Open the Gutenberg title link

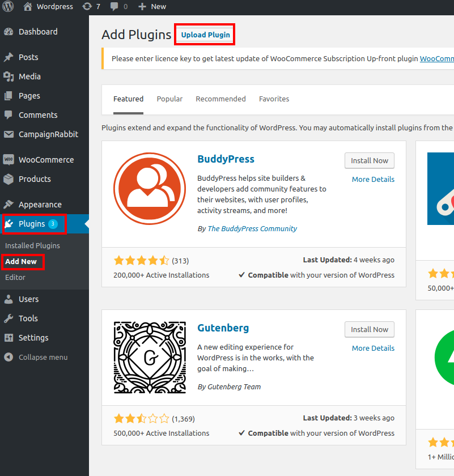pyautogui.click(x=223, y=328)
